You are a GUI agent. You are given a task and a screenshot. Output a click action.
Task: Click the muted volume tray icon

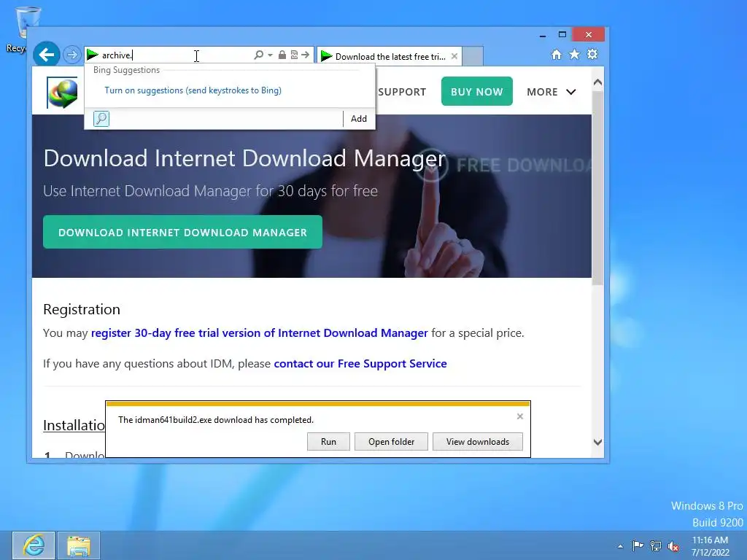[x=673, y=546]
